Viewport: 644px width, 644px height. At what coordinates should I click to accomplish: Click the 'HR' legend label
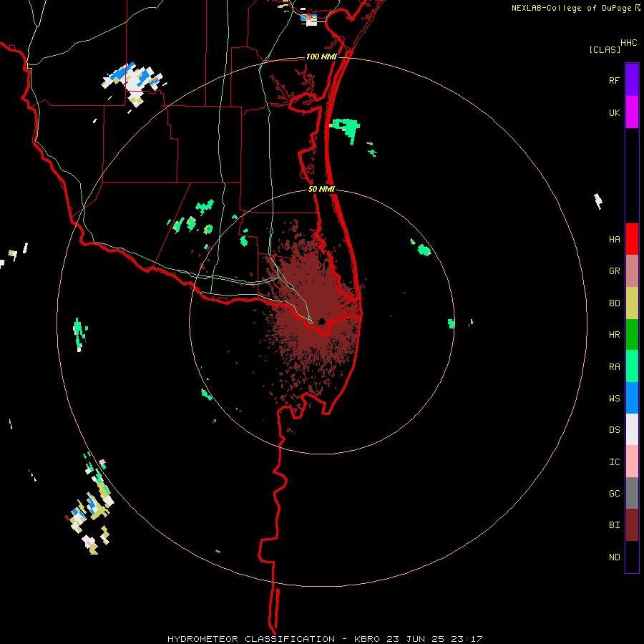[614, 335]
